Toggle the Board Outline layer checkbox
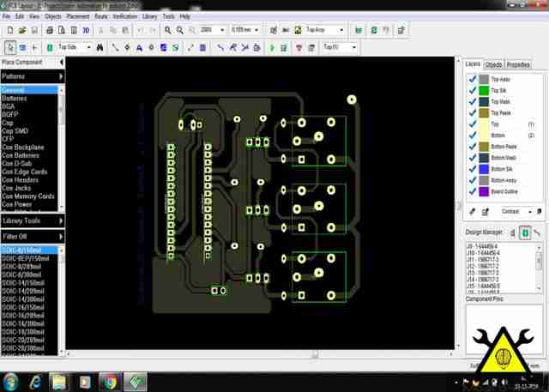The width and height of the screenshot is (549, 392). pyautogui.click(x=473, y=191)
